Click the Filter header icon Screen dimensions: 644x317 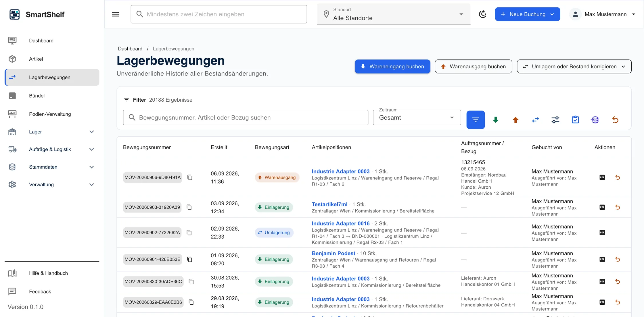click(126, 100)
